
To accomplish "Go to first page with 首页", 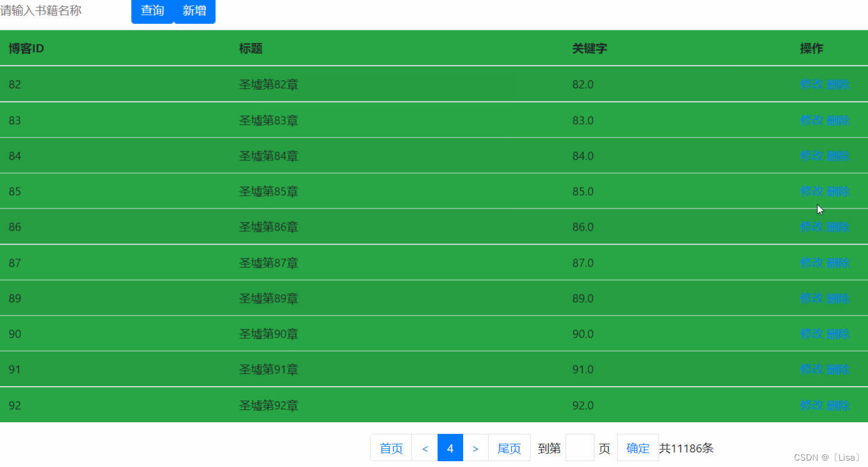I will pos(391,448).
